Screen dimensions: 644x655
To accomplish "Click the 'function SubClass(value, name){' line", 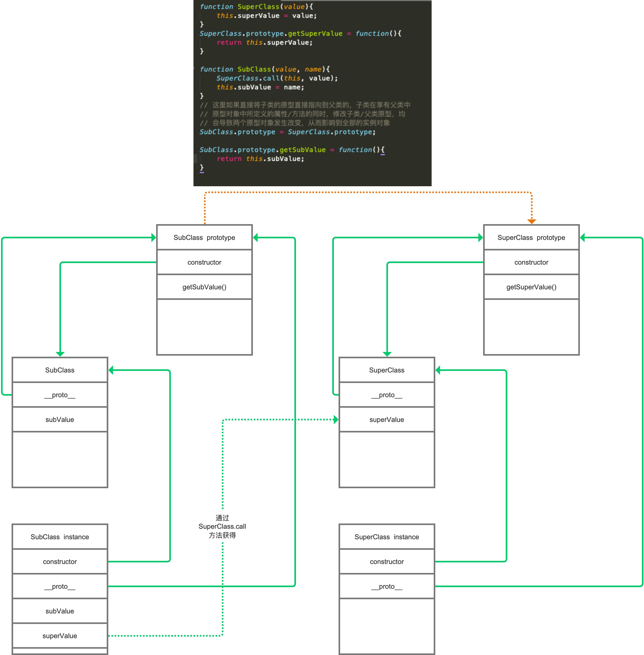I will (265, 69).
